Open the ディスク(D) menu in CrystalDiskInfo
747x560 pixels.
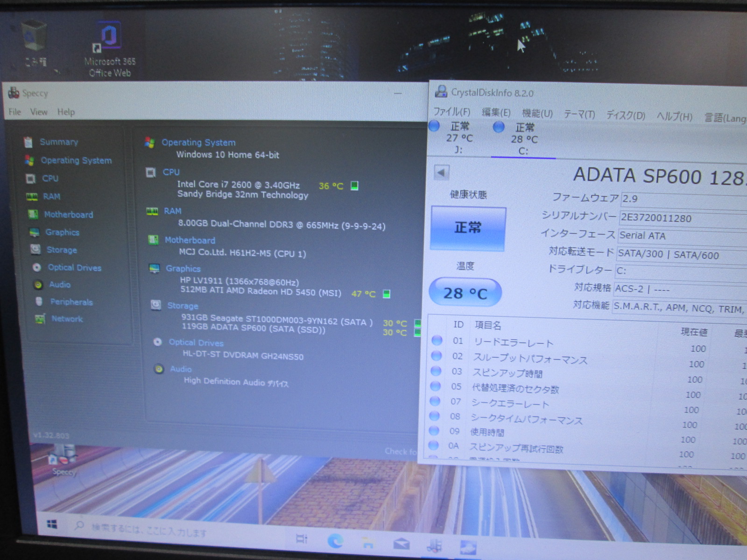(x=626, y=116)
